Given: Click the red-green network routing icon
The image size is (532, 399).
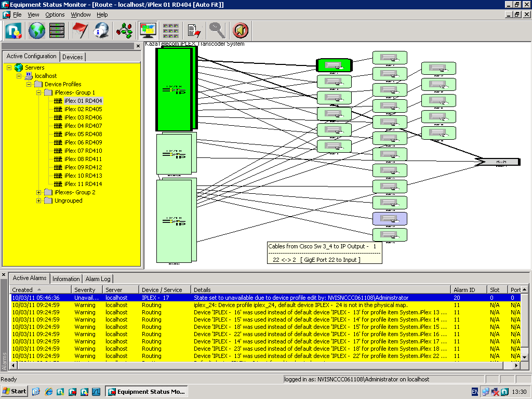Looking at the screenshot, I should coord(125,31).
